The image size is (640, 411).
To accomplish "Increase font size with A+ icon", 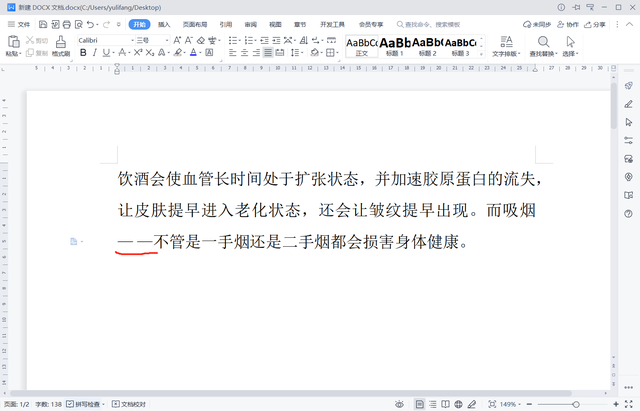I will click(x=177, y=40).
